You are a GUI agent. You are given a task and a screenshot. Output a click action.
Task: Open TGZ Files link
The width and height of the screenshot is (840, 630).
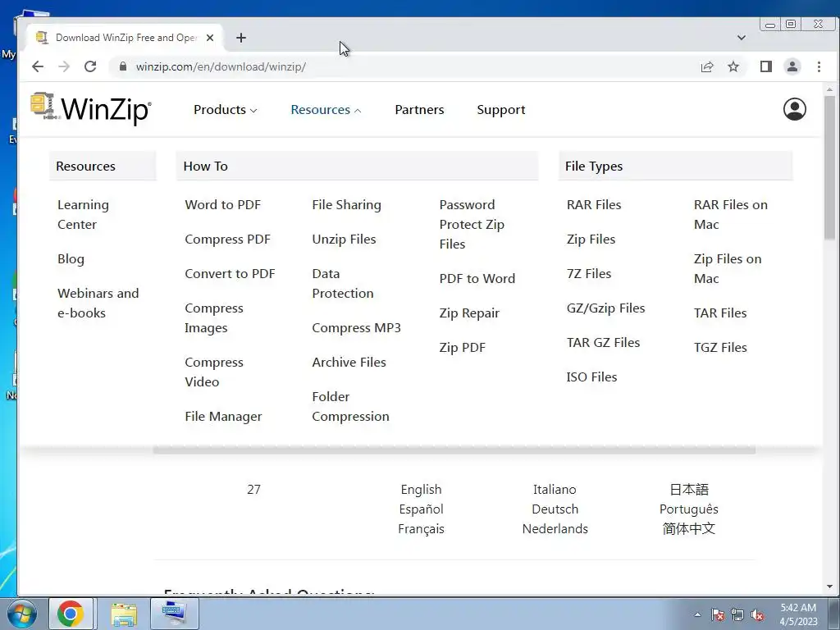point(720,347)
